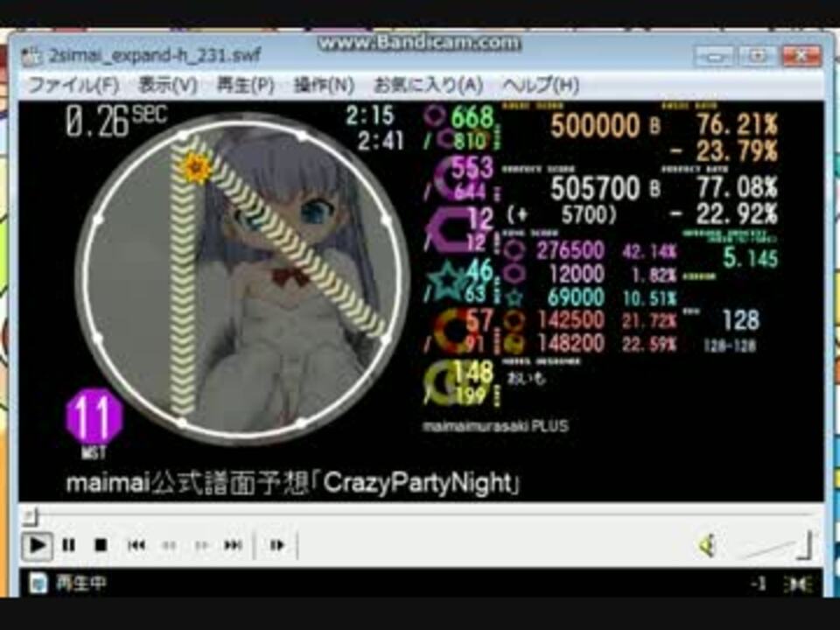This screenshot has width=840, height=630.
Task: Open the ファイル(F) menu
Action: (73, 85)
